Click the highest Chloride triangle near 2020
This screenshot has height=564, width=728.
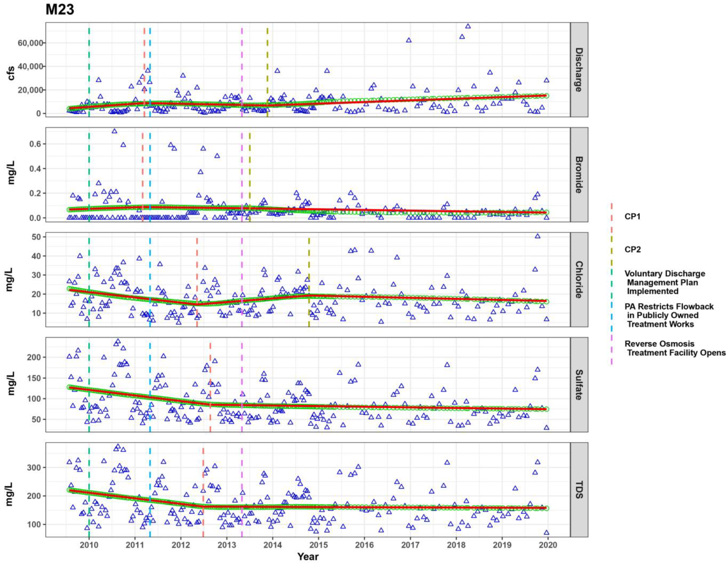click(x=537, y=236)
